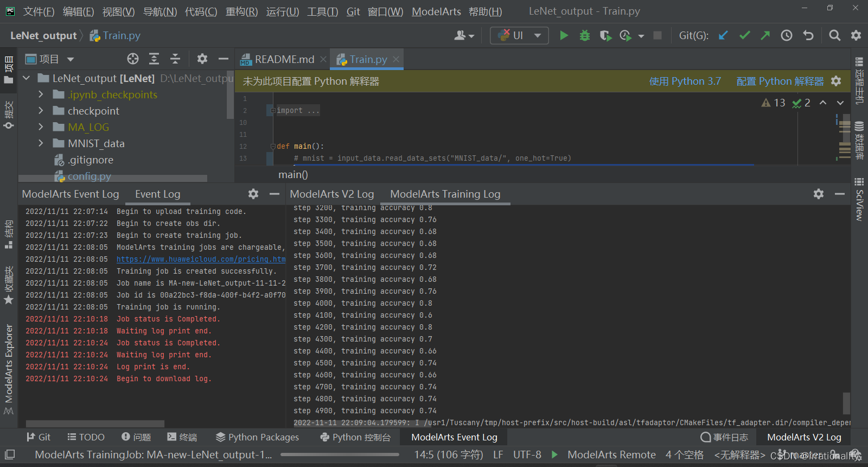Viewport: 868px width, 467px height.
Task: Commit changes with green checkmark
Action: (x=744, y=35)
